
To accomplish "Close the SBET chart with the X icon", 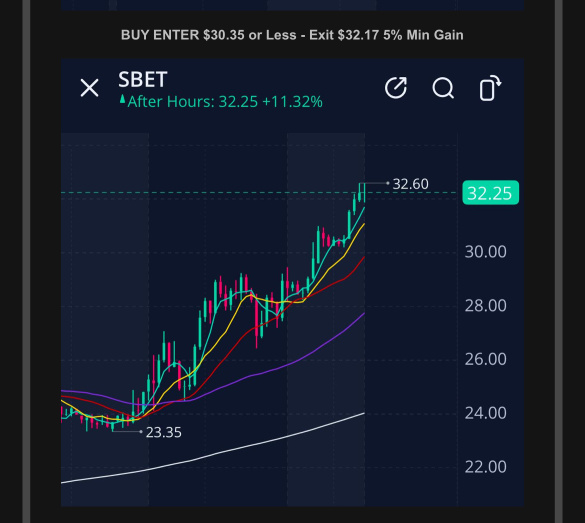I will (90, 88).
